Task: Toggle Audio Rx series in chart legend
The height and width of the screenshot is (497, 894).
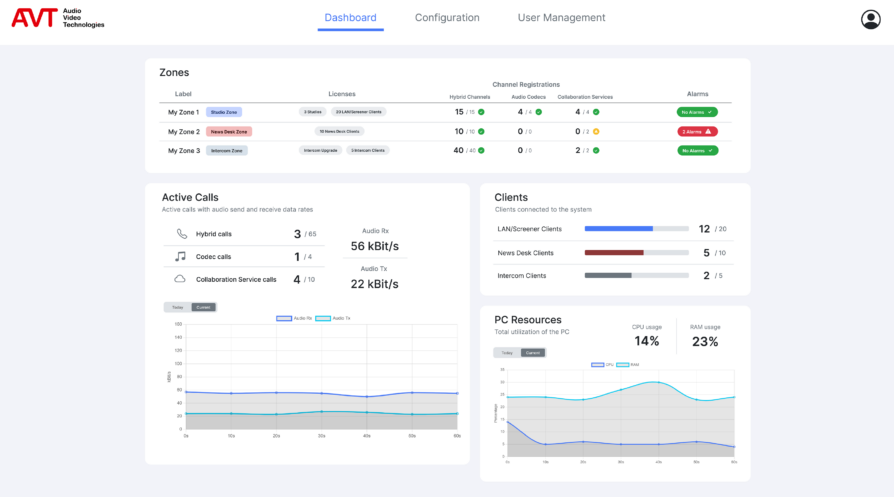Action: tap(294, 318)
